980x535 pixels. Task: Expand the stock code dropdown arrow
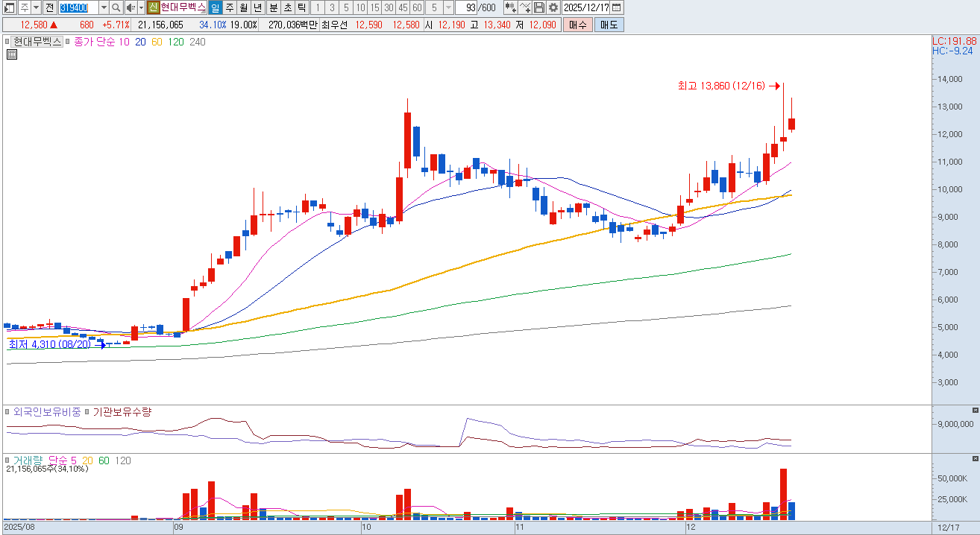(104, 7)
